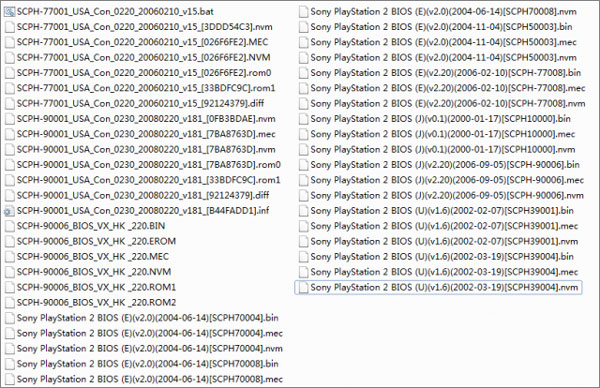Click file icon of SCPH-77001 [33BDFC9C].rom1
600x388 pixels.
[10, 88]
